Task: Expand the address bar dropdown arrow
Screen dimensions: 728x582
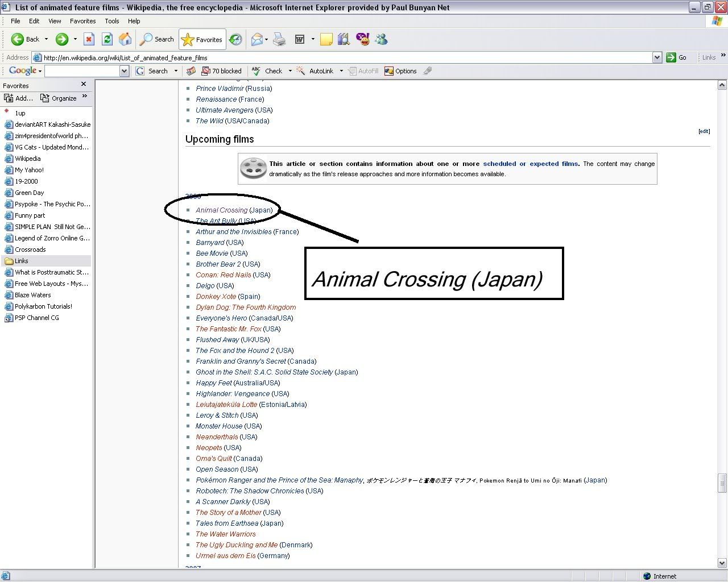Action: click(657, 57)
